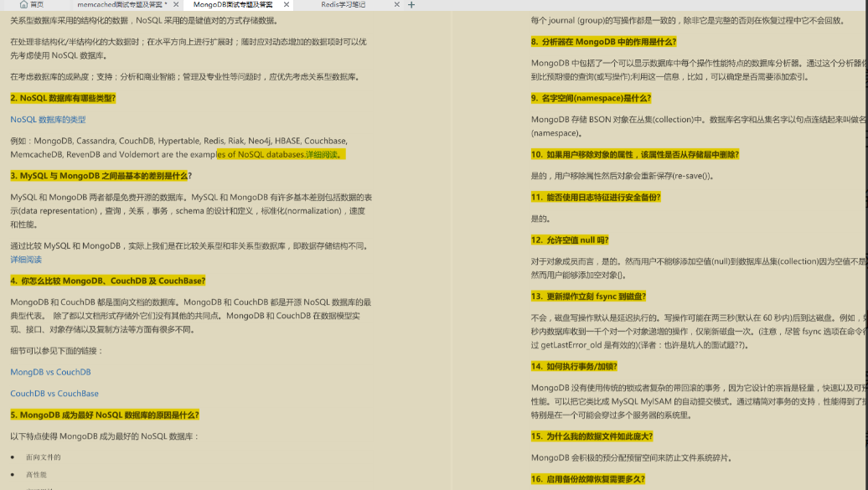This screenshot has height=490, width=868.
Task: Click the line '细节可以参见下面的链接:'
Action: (x=56, y=351)
